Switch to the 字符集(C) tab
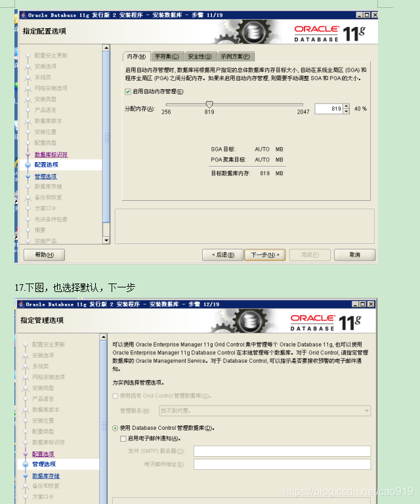Screen dimensions: 420x504 click(167, 56)
